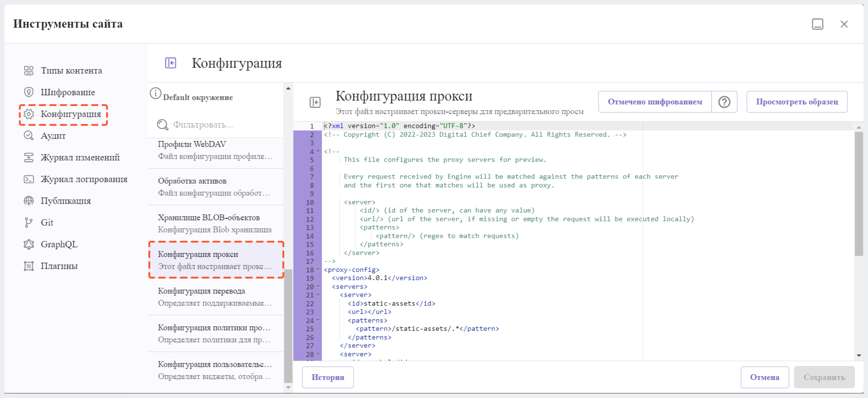Select Конфигурация пользовательс… item
Viewport: 868px width, 398px height.
[x=216, y=370]
